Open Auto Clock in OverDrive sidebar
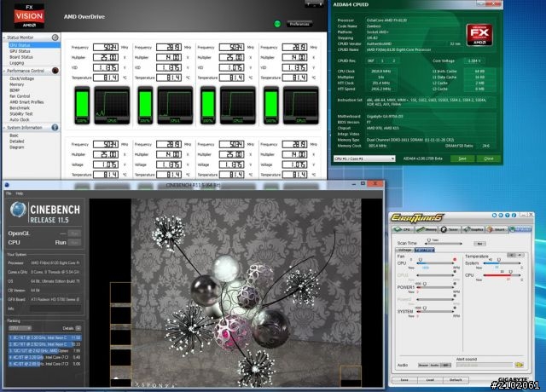The height and width of the screenshot is (392, 546). (19, 119)
